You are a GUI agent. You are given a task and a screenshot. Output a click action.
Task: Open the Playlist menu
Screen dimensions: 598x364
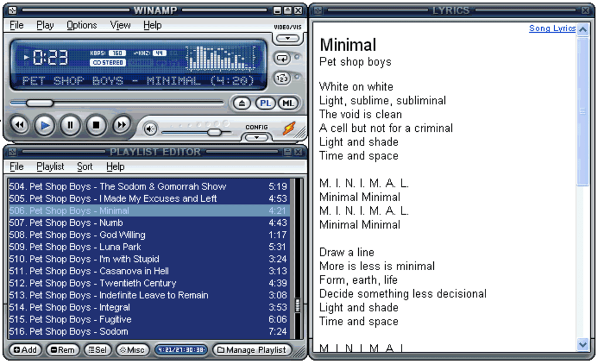(x=50, y=166)
